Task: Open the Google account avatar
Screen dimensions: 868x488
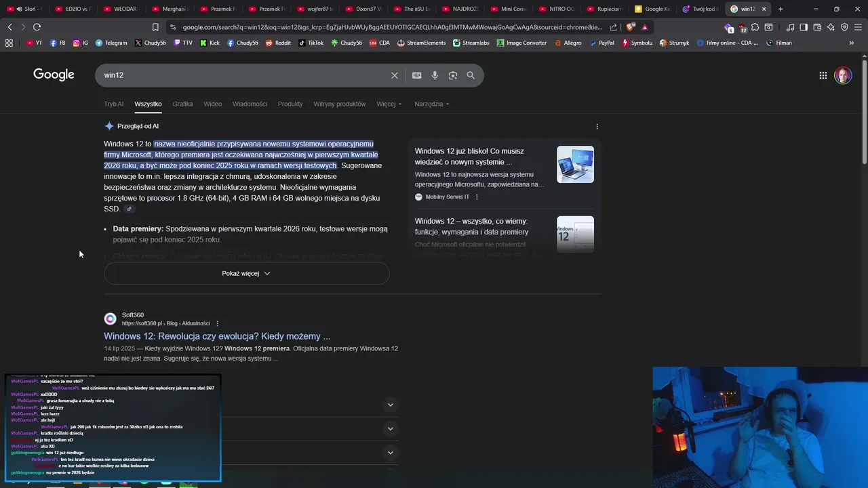Action: point(843,75)
